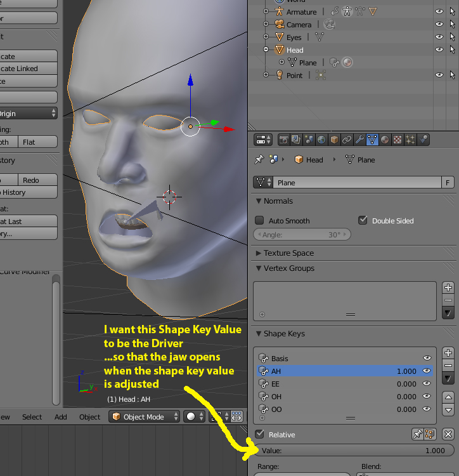Move shape key down in list
Image resolution: width=459 pixels, height=476 pixels.
pyautogui.click(x=448, y=410)
